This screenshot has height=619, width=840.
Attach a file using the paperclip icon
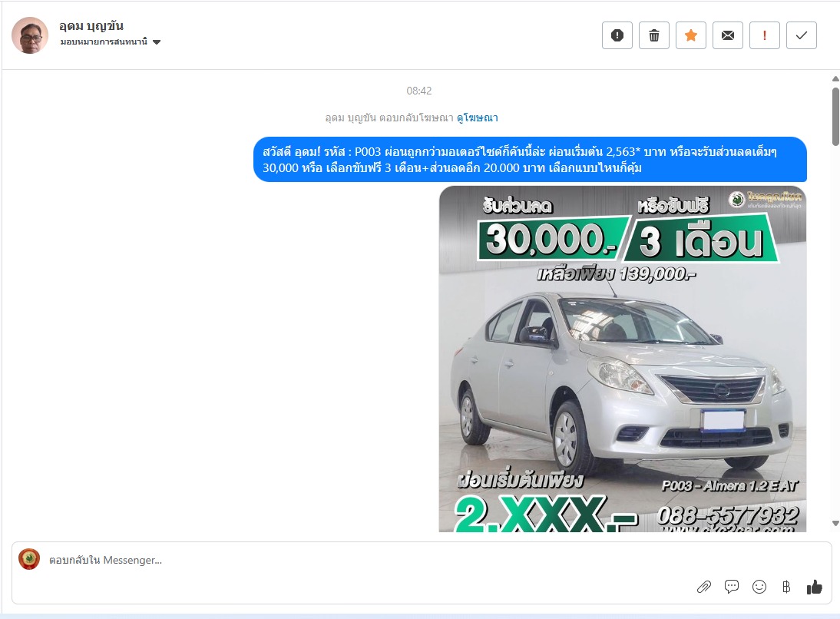click(x=704, y=587)
